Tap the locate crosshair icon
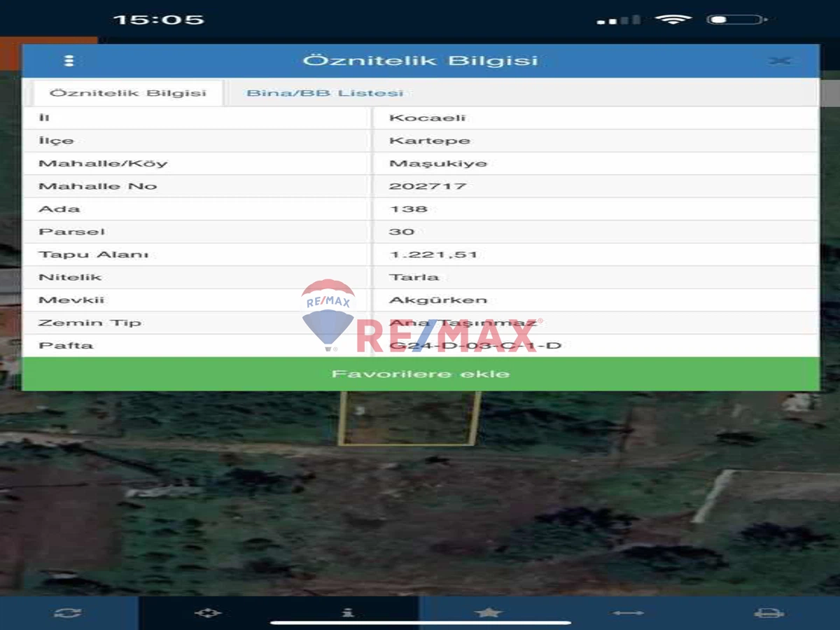Image resolution: width=840 pixels, height=630 pixels. pyautogui.click(x=208, y=613)
